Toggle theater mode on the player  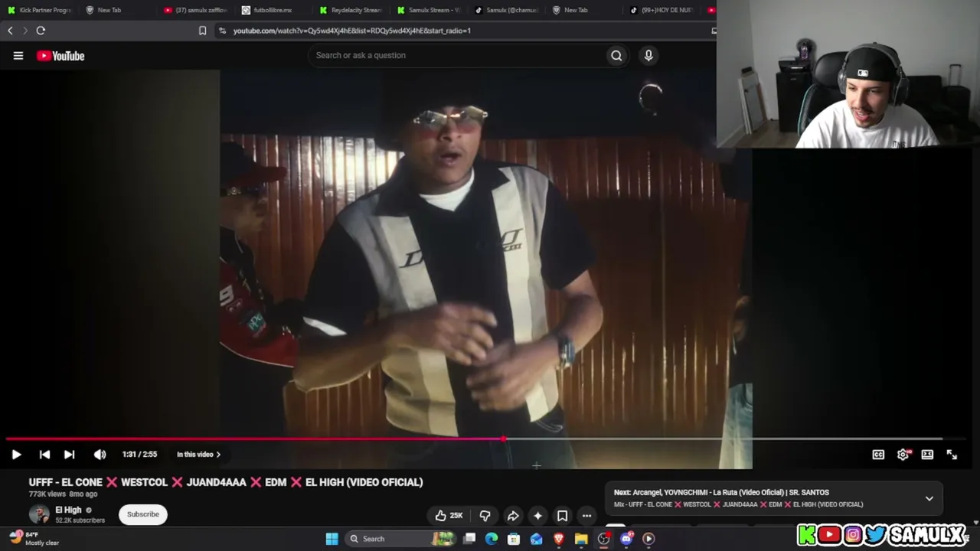pyautogui.click(x=927, y=455)
